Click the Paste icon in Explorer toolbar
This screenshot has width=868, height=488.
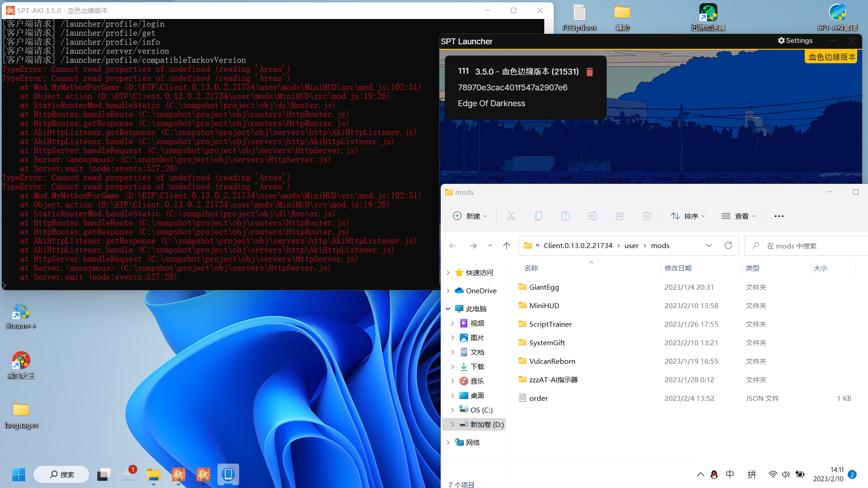click(565, 216)
